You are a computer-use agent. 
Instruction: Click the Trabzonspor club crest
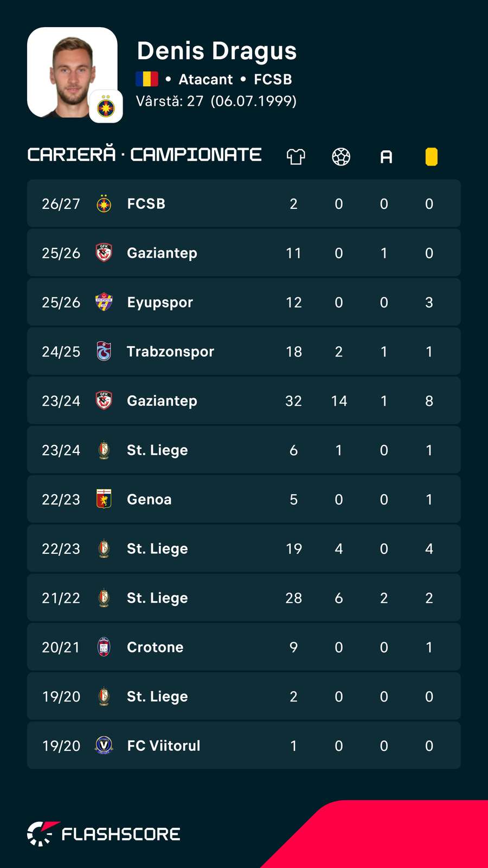104,352
